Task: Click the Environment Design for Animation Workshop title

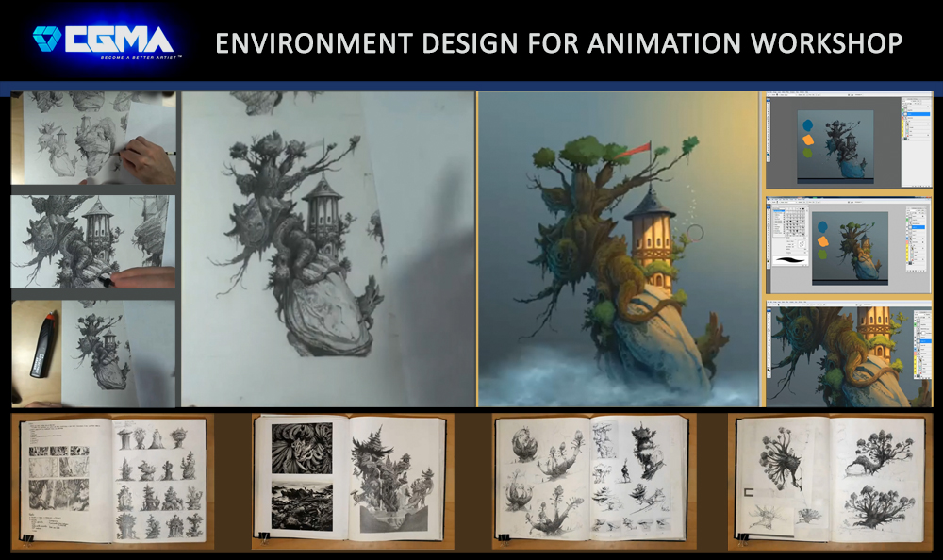Action: click(x=558, y=43)
